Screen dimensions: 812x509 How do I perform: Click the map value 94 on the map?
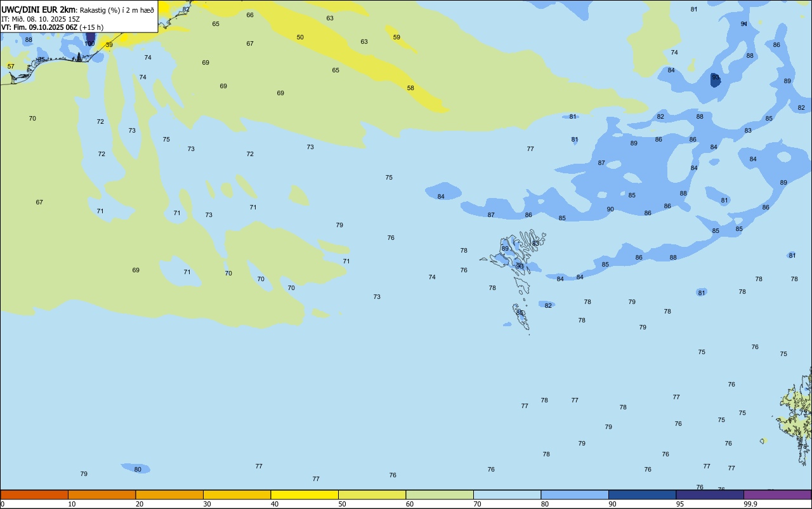click(x=744, y=24)
